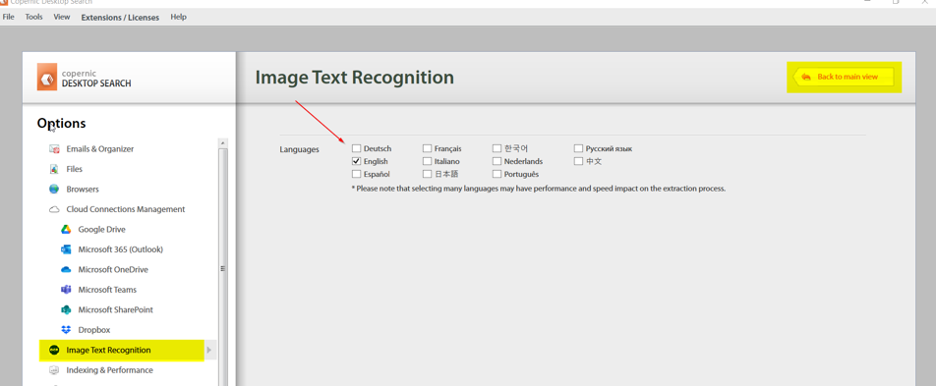The width and height of the screenshot is (936, 386).
Task: Click the Microsoft 365 (Outlook) icon
Action: coord(66,249)
